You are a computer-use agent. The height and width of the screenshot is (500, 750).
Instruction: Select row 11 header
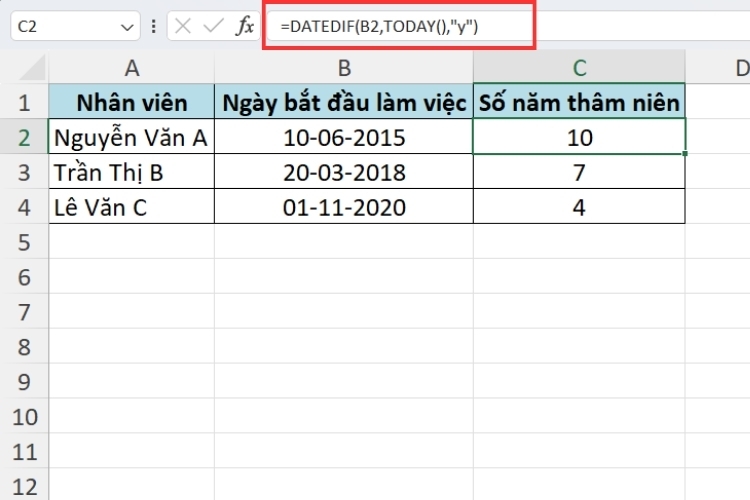(x=24, y=452)
